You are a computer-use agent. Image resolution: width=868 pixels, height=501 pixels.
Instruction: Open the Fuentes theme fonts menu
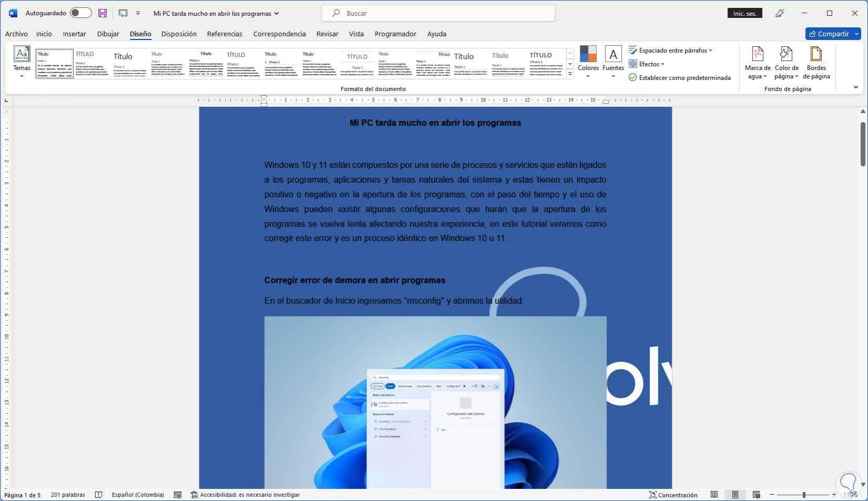coord(613,62)
